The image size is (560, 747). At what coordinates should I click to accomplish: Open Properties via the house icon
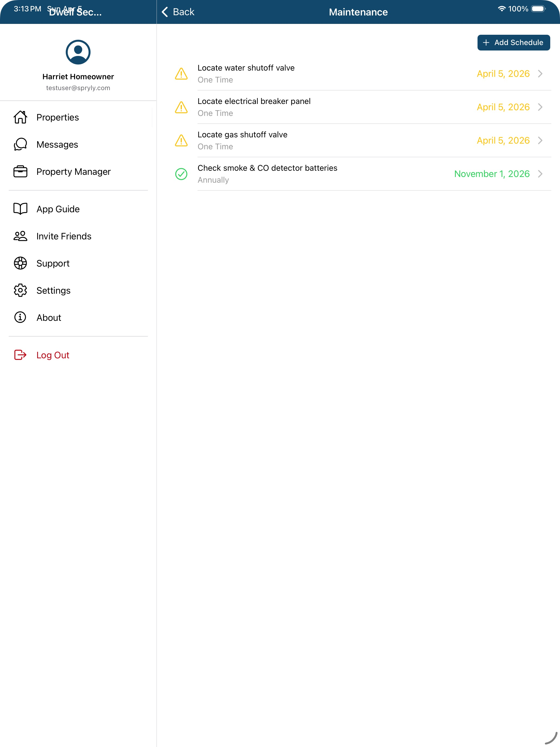coord(20,117)
